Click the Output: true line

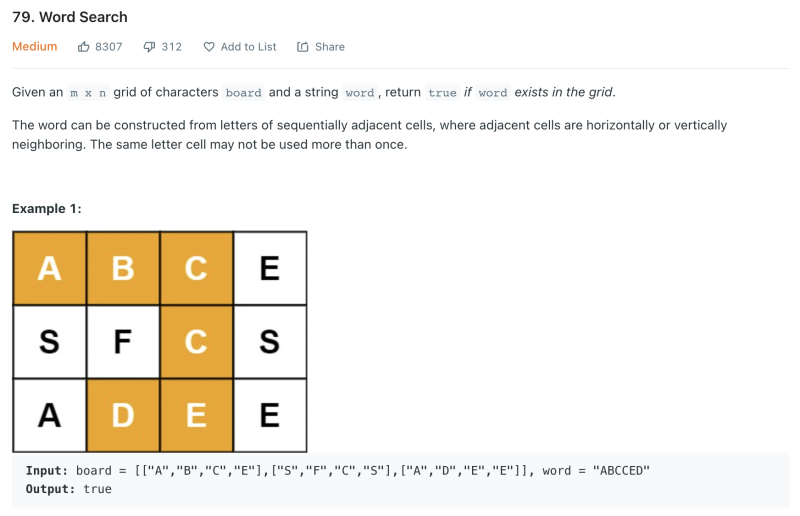pyautogui.click(x=69, y=489)
